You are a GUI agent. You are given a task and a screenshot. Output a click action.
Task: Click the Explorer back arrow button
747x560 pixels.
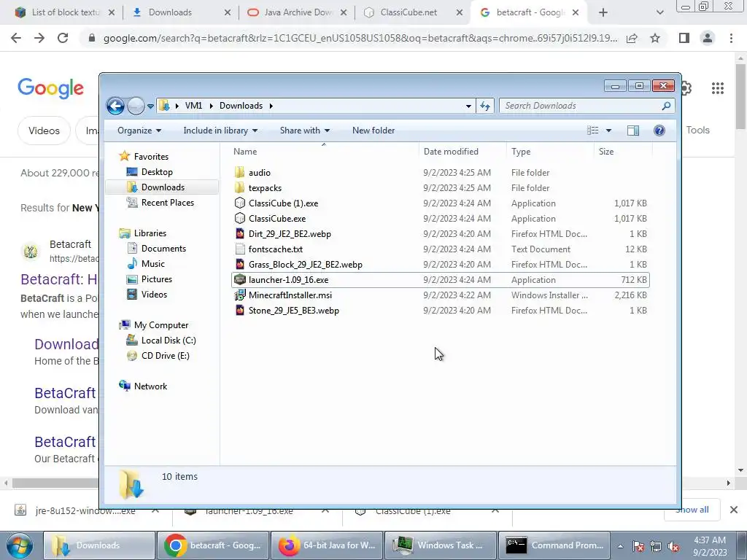tap(115, 106)
